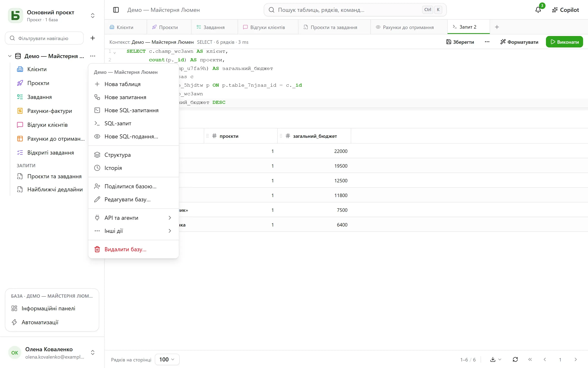588x368 pixels.
Task: Open the three-dots menu next to Демо base
Action: click(92, 56)
